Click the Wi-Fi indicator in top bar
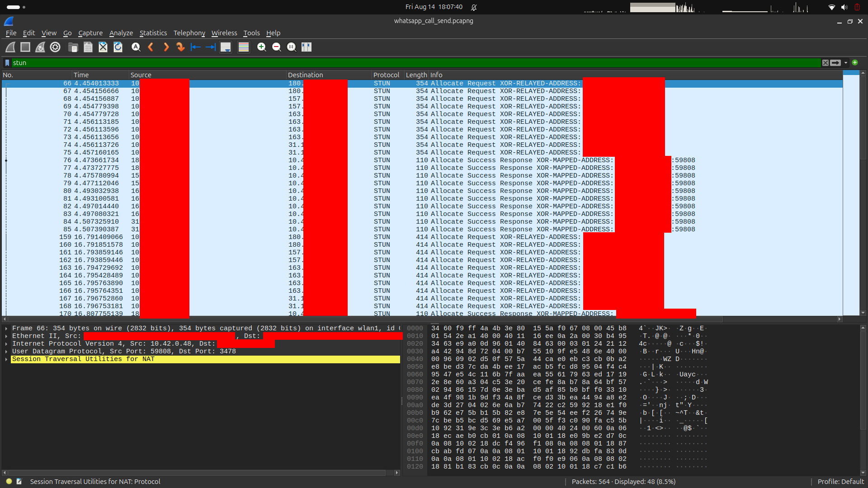The height and width of the screenshot is (488, 868). point(831,7)
